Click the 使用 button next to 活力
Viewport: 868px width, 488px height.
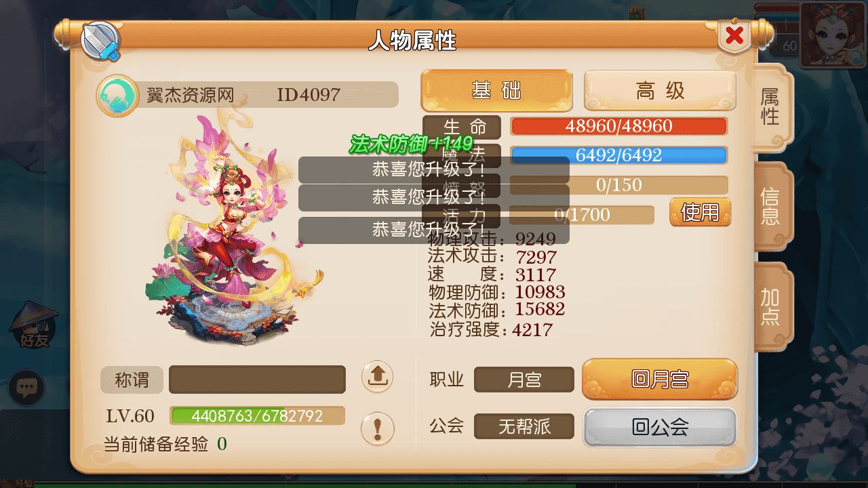[x=701, y=212]
